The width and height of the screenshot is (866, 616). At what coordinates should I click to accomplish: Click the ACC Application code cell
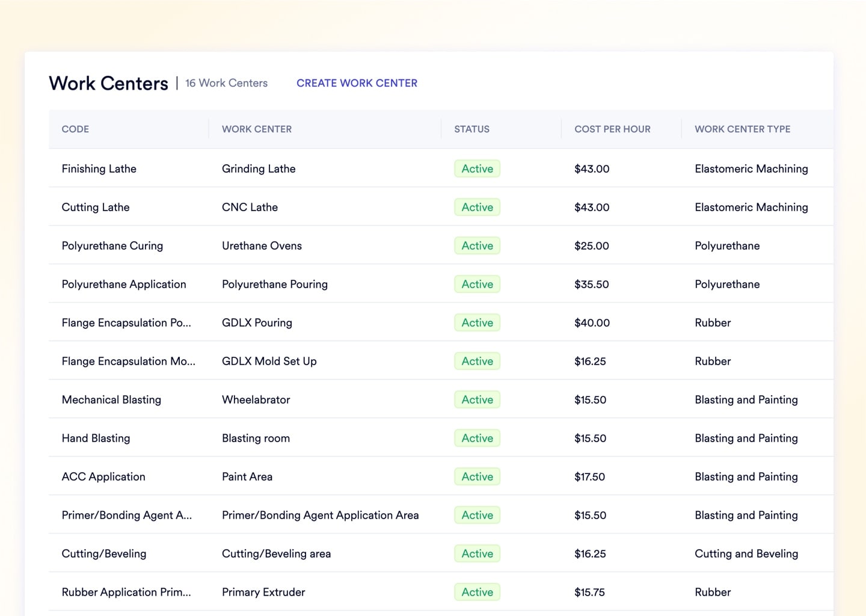(103, 476)
